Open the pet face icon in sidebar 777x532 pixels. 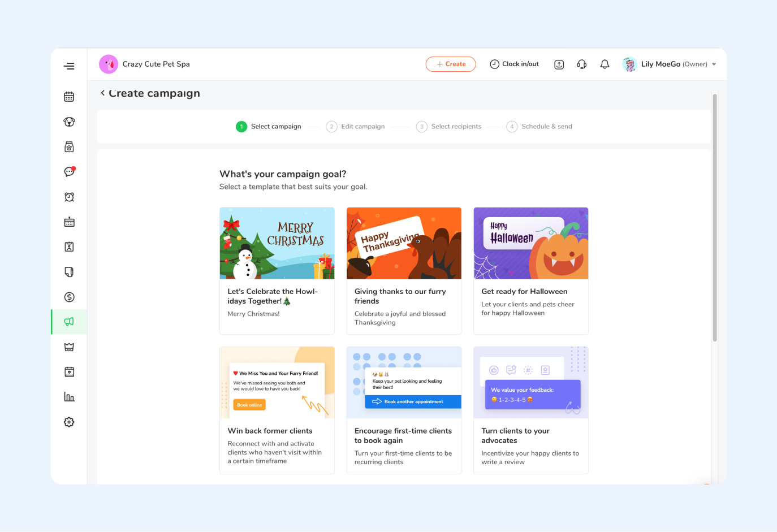pyautogui.click(x=69, y=122)
